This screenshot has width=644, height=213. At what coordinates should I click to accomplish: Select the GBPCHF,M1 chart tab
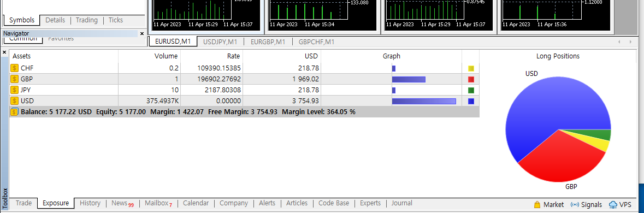(x=316, y=42)
